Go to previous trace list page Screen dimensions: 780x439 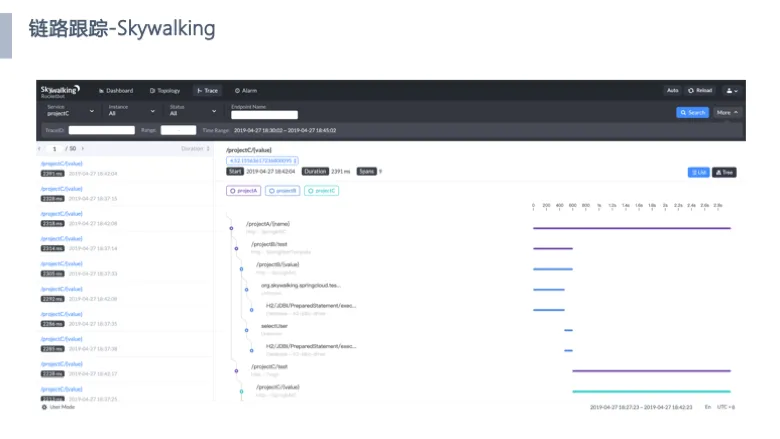click(x=39, y=149)
